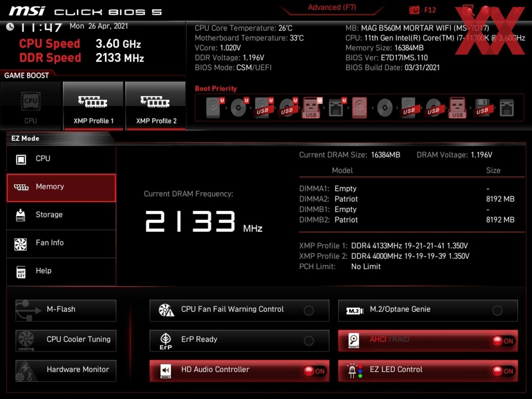The width and height of the screenshot is (532, 399).
Task: Click the 2133 MHz DRAM frequency readout
Action: coord(203,222)
